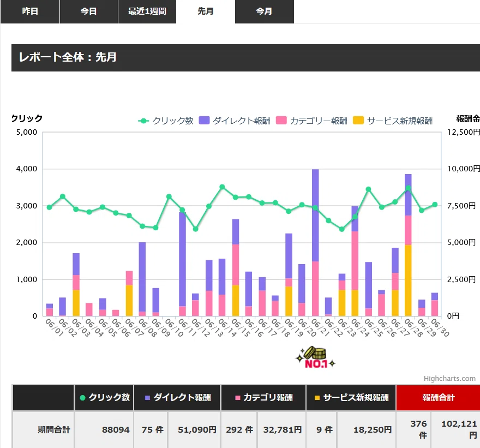Click the 06/28 stacked bar

408,245
